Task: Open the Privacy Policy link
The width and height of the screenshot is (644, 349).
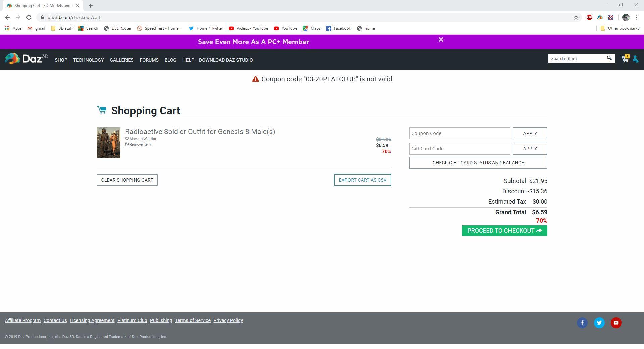Action: pos(228,320)
